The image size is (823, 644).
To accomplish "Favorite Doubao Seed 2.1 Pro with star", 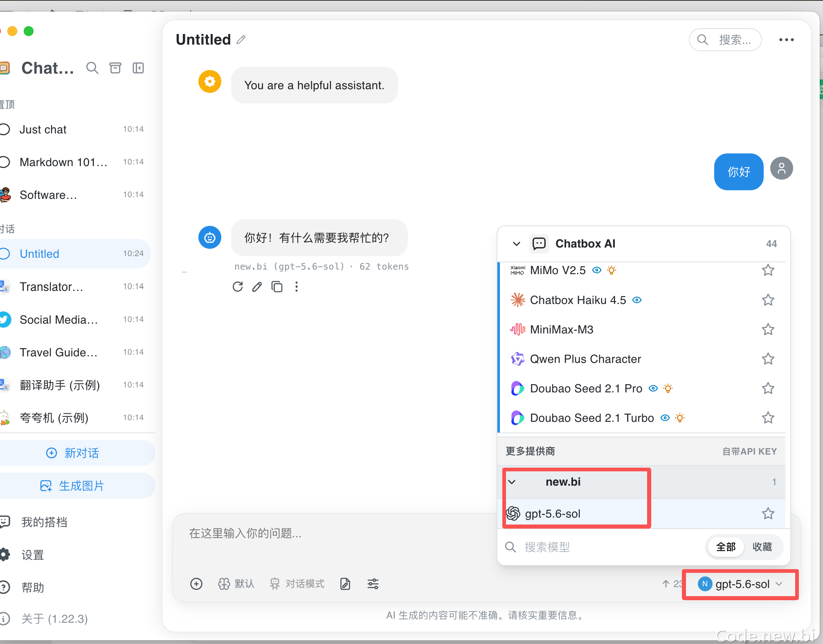I will coord(768,388).
